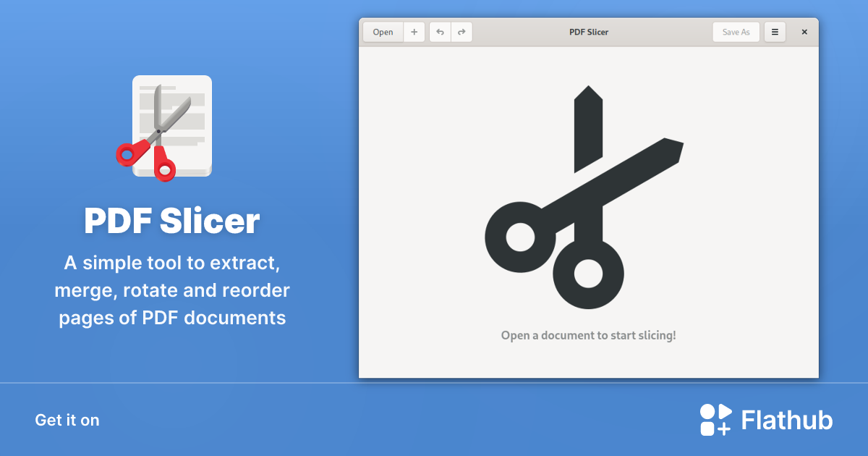
Task: Click the PDF Slicer headline text
Action: tap(171, 222)
